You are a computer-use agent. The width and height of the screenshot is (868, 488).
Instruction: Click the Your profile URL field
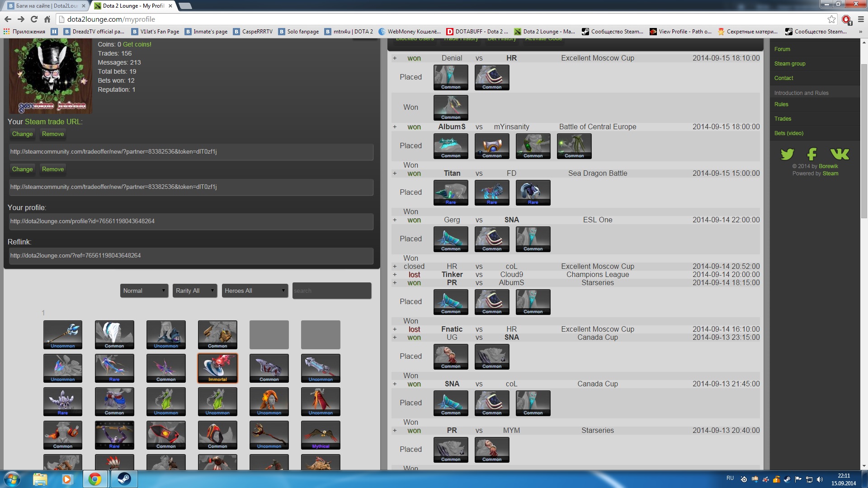[191, 221]
